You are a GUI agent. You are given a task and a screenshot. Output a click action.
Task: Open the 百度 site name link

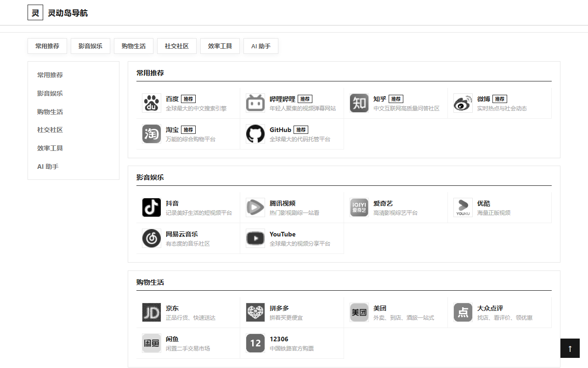point(172,99)
